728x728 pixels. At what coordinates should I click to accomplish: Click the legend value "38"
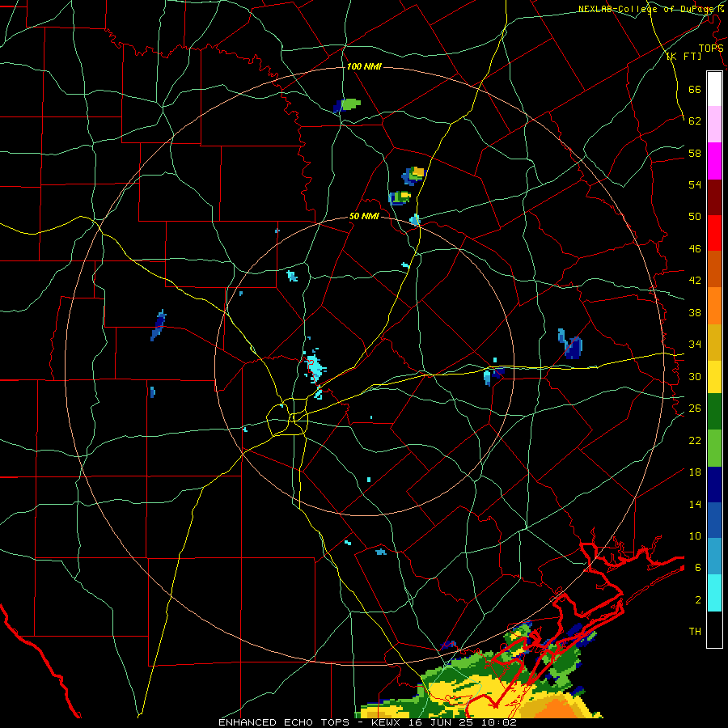(x=695, y=312)
